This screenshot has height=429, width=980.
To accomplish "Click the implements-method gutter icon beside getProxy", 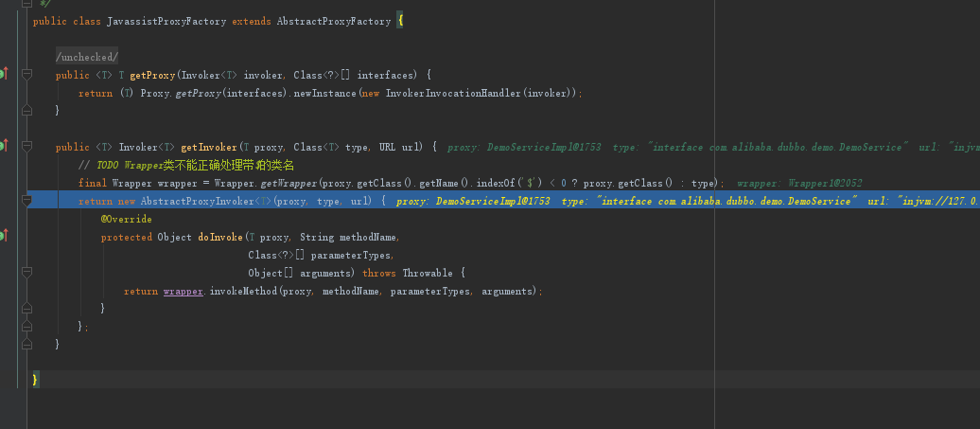I will [x=3, y=75].
